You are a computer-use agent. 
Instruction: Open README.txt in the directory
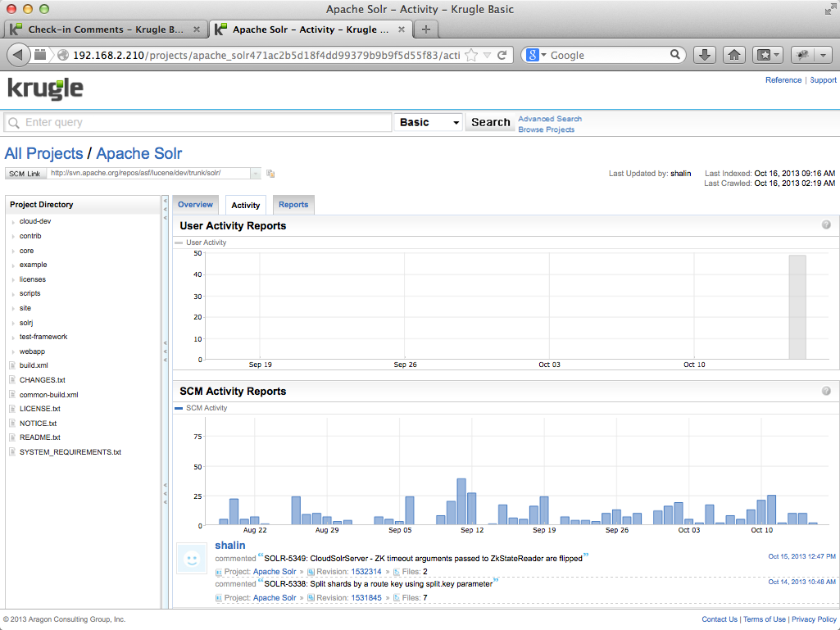(39, 437)
